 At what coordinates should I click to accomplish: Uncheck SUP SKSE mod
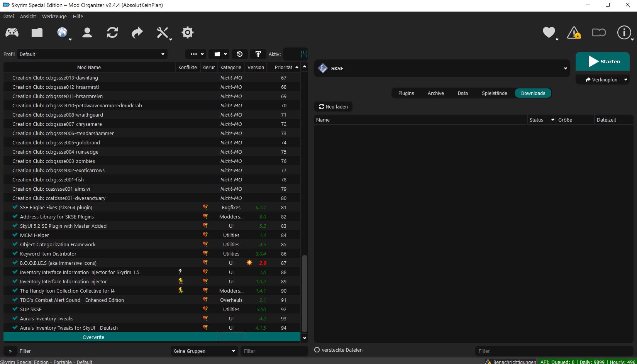(15, 309)
